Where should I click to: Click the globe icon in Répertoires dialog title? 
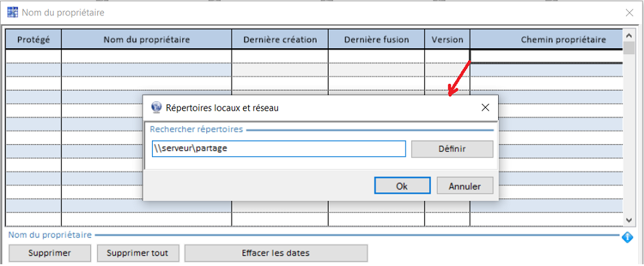click(x=157, y=107)
